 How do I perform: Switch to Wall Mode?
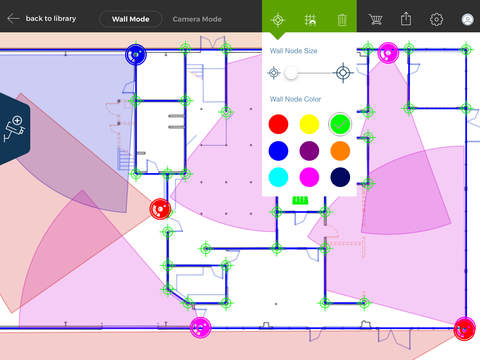point(130,19)
